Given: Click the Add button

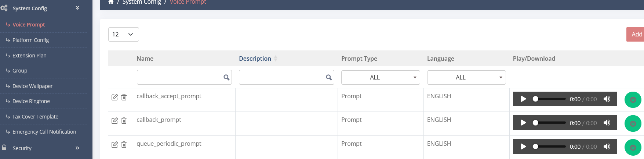Looking at the screenshot, I should click(x=636, y=34).
